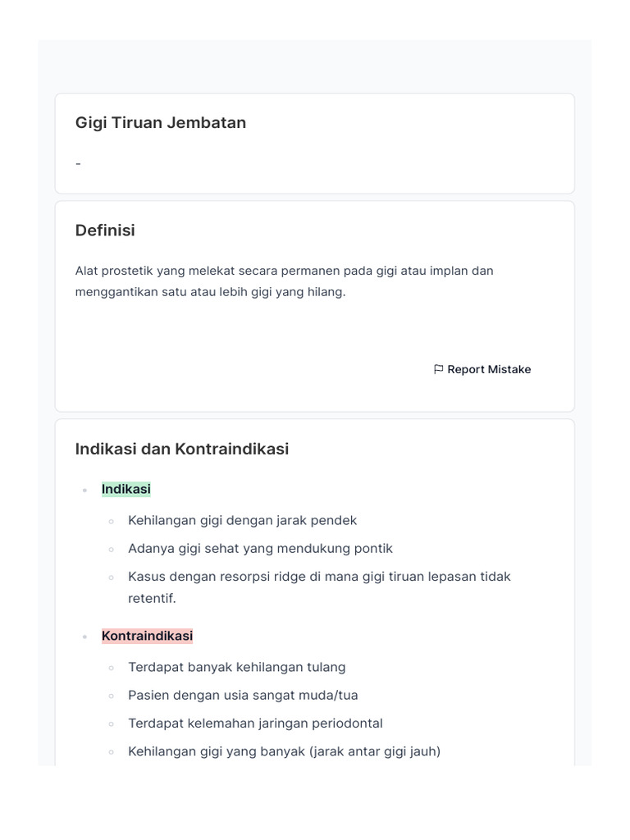
Task: Select the Gigi Tiruan Jembatan title
Action: (161, 123)
